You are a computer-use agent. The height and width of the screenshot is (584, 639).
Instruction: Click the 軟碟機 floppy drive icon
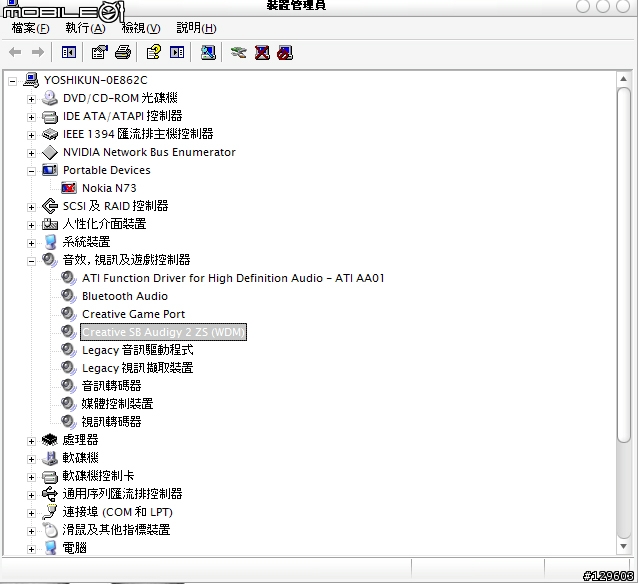[x=50, y=458]
